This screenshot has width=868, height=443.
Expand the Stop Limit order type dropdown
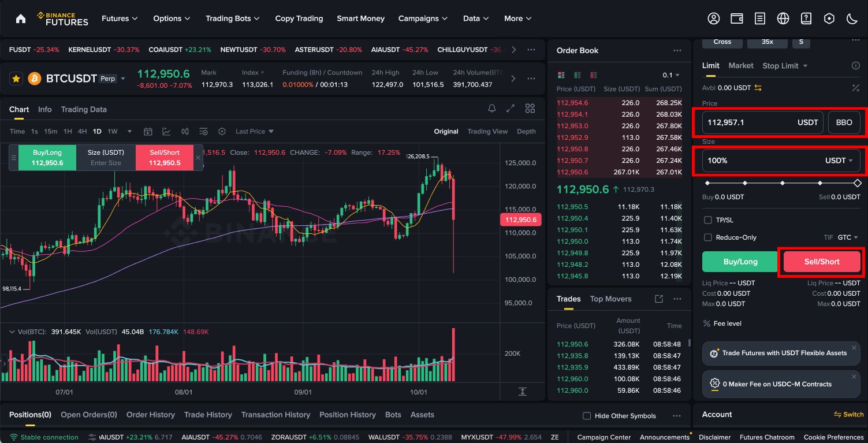(805, 66)
